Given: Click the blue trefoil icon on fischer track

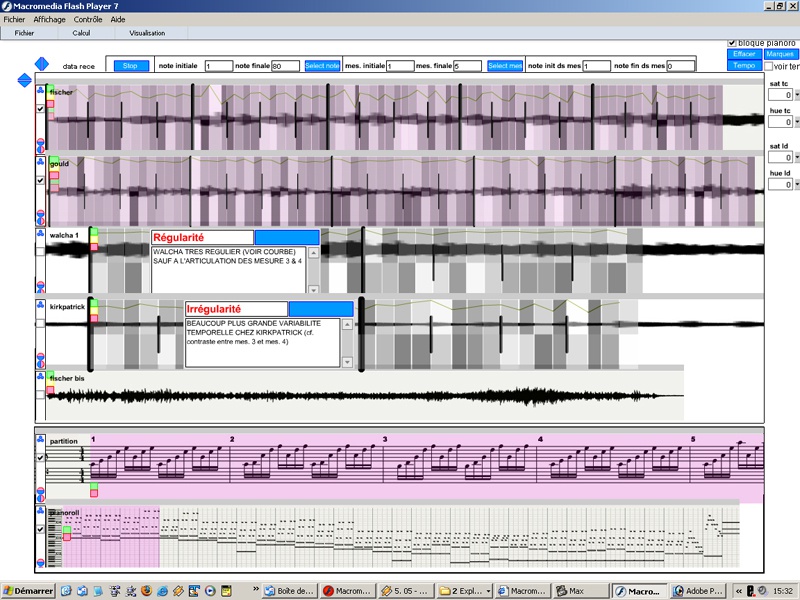Looking at the screenshot, I should (x=40, y=91).
